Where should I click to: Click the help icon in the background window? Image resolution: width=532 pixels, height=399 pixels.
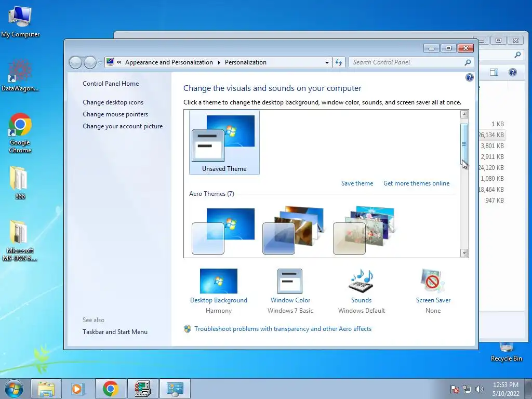[x=513, y=72]
